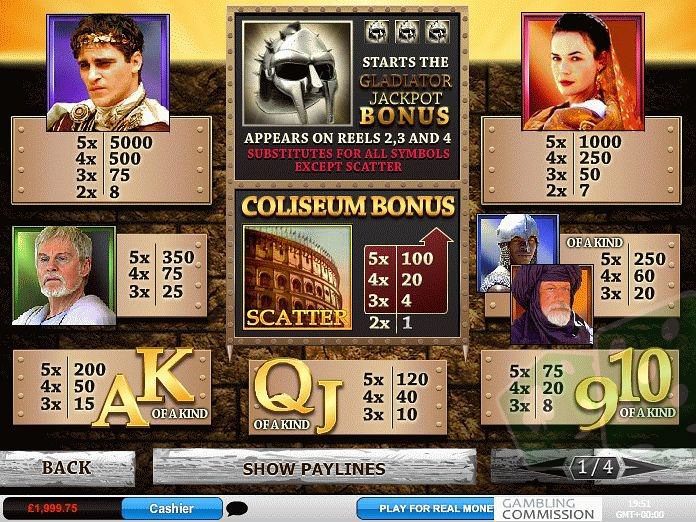Image resolution: width=696 pixels, height=522 pixels.
Task: Click the gladiator helmet wild symbol
Action: [297, 73]
